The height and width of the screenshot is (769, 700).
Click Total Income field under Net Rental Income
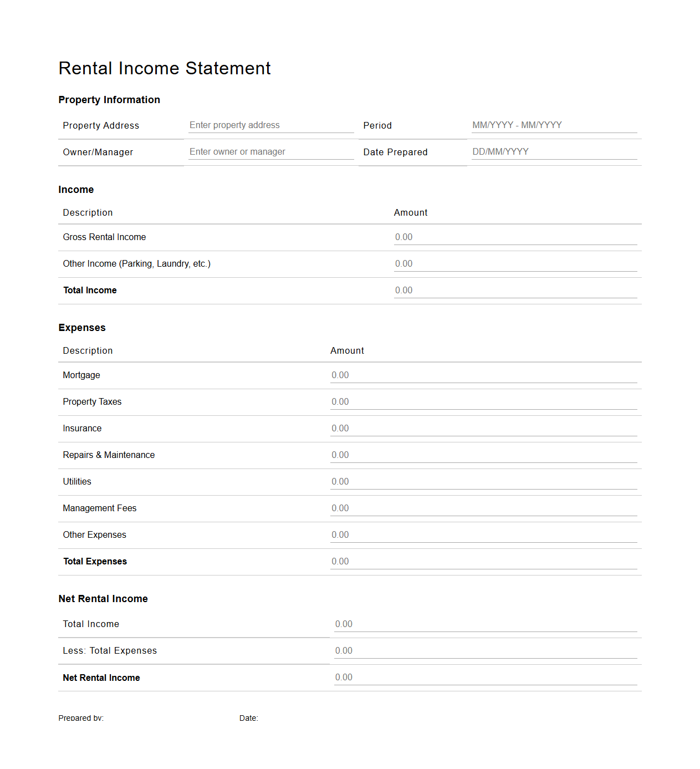coord(486,624)
